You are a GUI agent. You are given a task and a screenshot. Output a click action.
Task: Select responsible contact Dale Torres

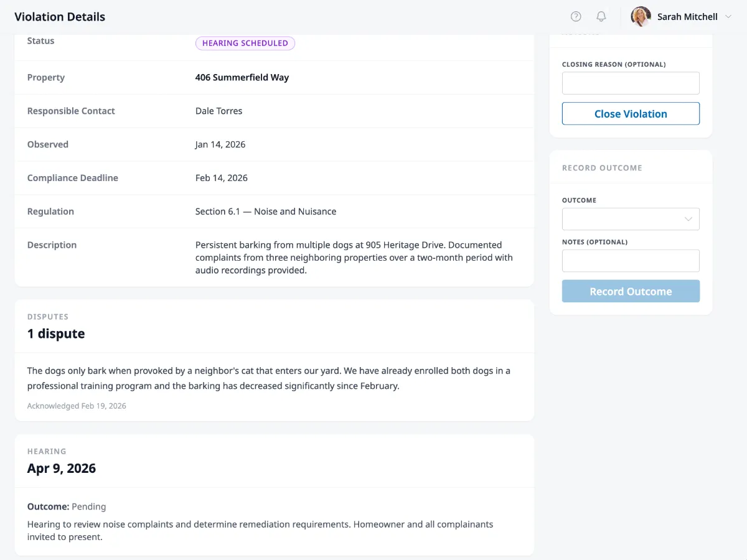(x=218, y=111)
